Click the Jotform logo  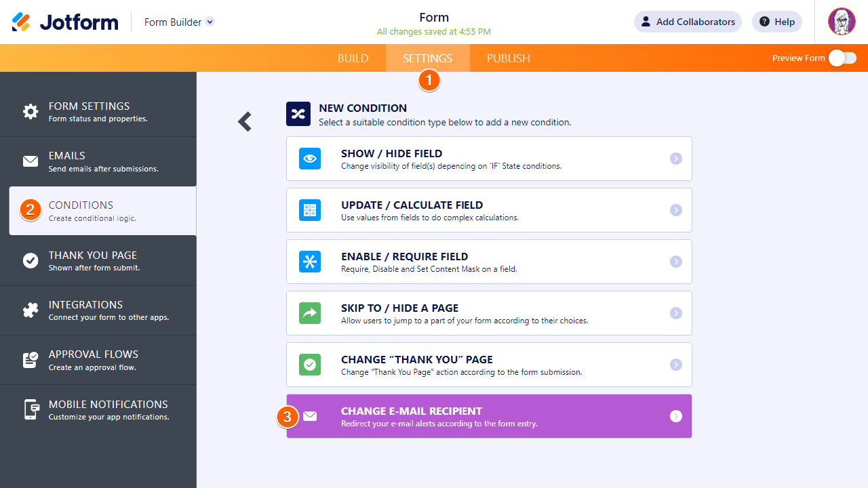tap(65, 22)
